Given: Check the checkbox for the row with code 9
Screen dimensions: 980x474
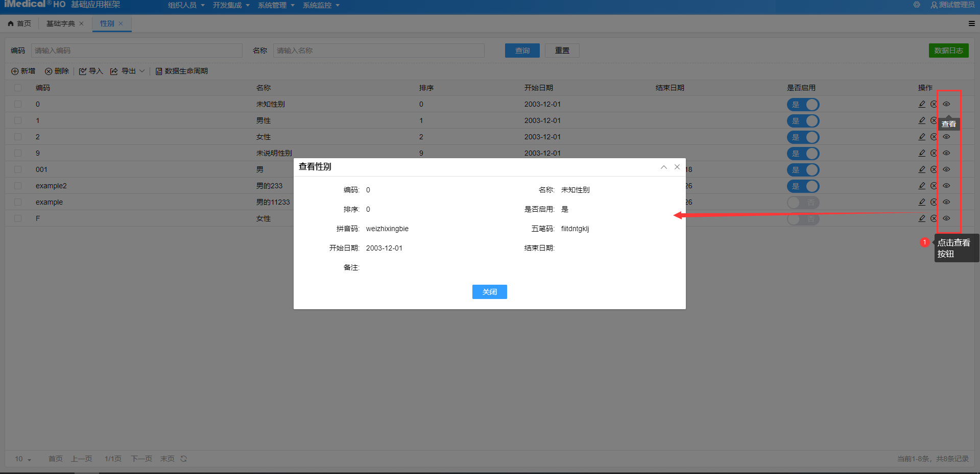Looking at the screenshot, I should coord(18,153).
